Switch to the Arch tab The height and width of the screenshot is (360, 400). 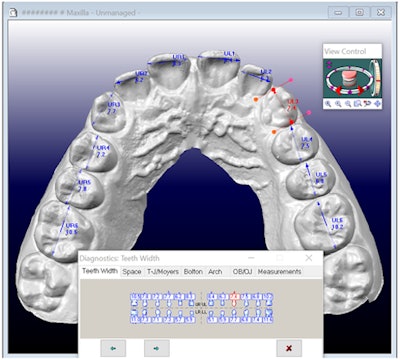215,272
